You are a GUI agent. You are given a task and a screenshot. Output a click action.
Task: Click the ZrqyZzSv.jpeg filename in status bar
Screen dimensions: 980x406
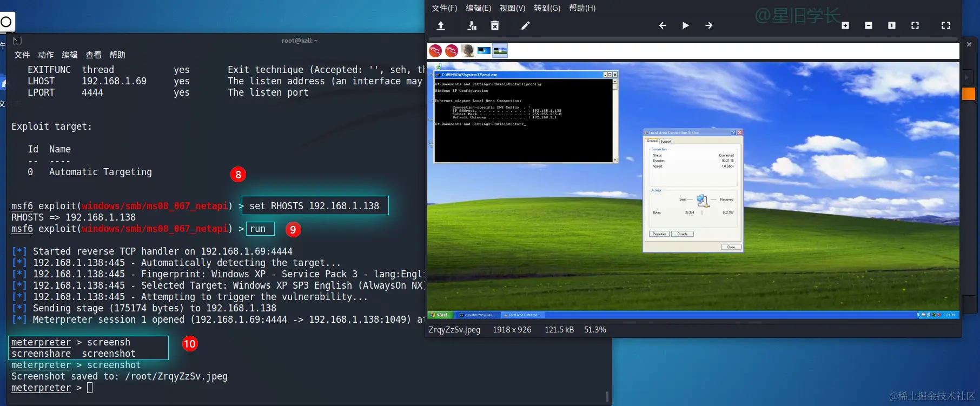click(454, 330)
